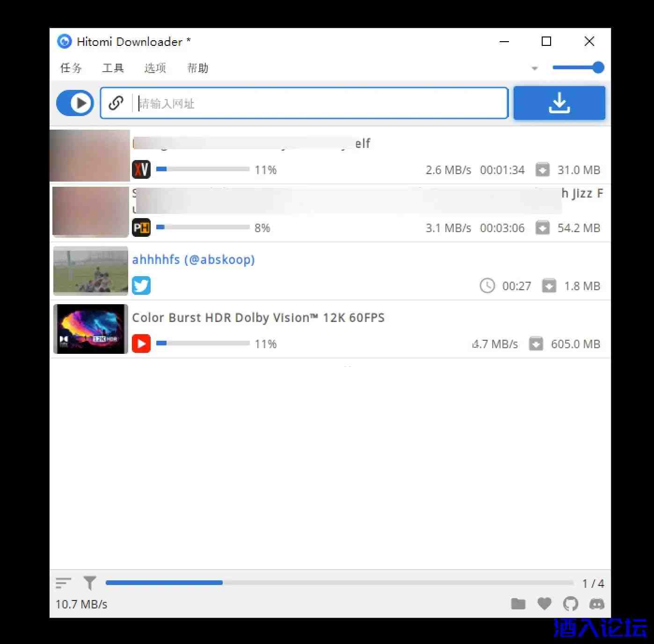Image resolution: width=654 pixels, height=644 pixels.
Task: Click the heart icon in status bar
Action: tap(544, 604)
